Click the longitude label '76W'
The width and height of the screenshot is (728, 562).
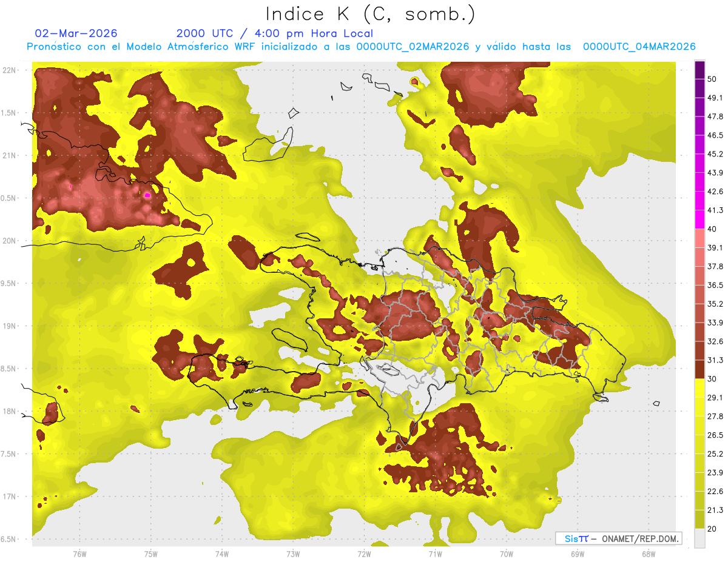click(79, 554)
